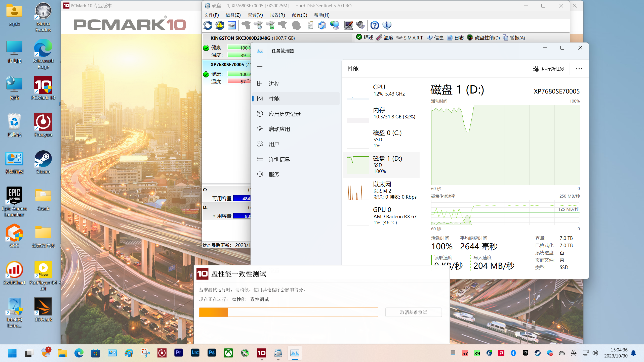Screen dimensions: 644x362
Task: Open Photoshop from the taskbar
Action: coord(212,353)
